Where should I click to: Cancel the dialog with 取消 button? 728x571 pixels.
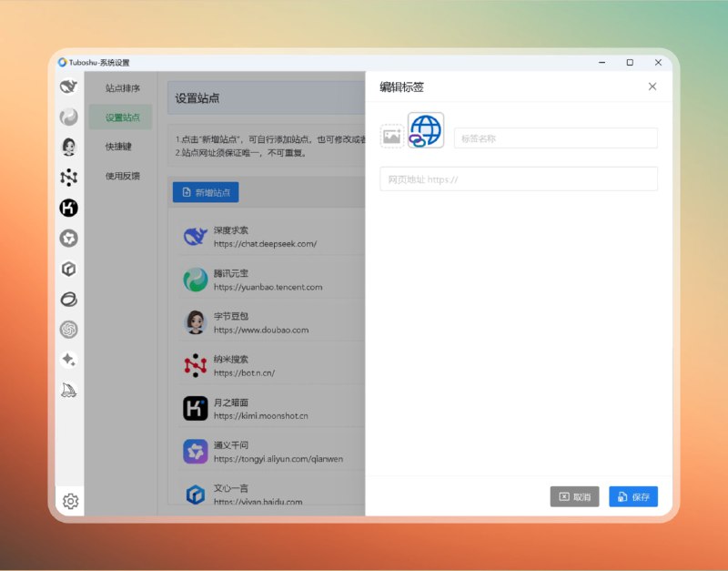click(573, 496)
